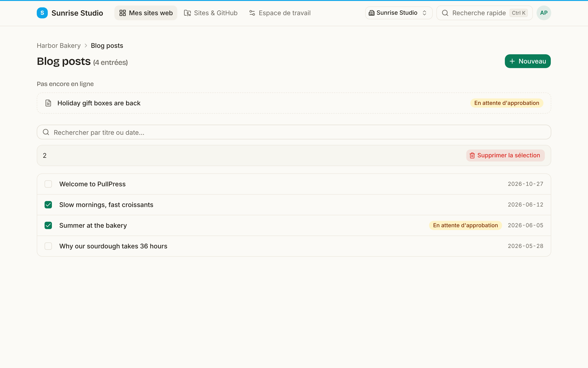Click Supprimer la sélection button
The image size is (588, 368).
point(505,155)
